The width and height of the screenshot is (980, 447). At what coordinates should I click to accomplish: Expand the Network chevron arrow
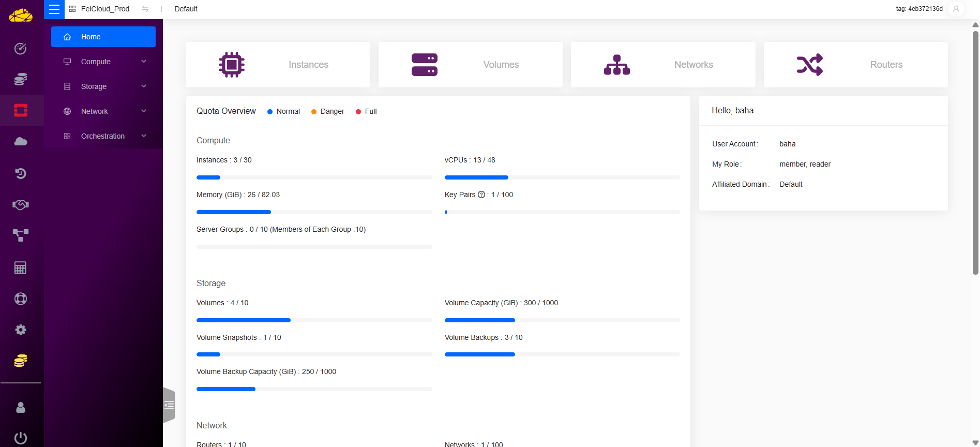click(144, 111)
